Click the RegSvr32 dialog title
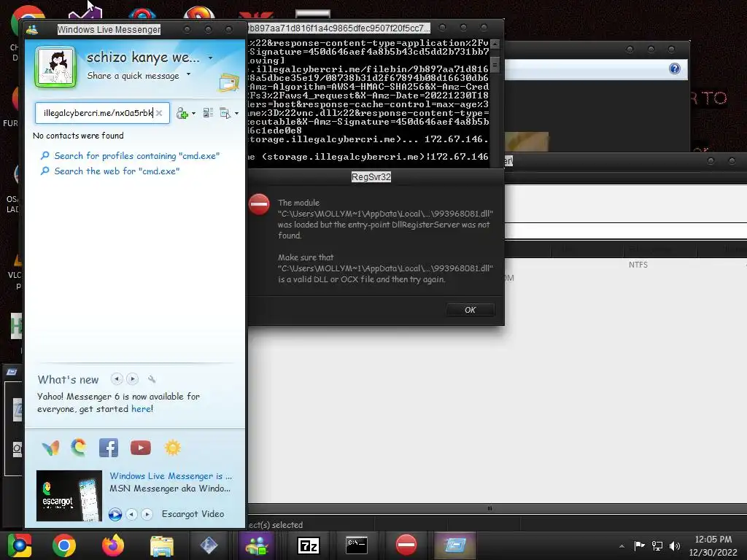The width and height of the screenshot is (747, 560). coord(371,177)
